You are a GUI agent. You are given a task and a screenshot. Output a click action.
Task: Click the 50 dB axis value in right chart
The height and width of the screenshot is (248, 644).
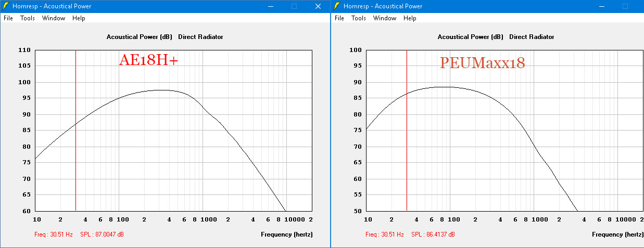click(x=357, y=211)
